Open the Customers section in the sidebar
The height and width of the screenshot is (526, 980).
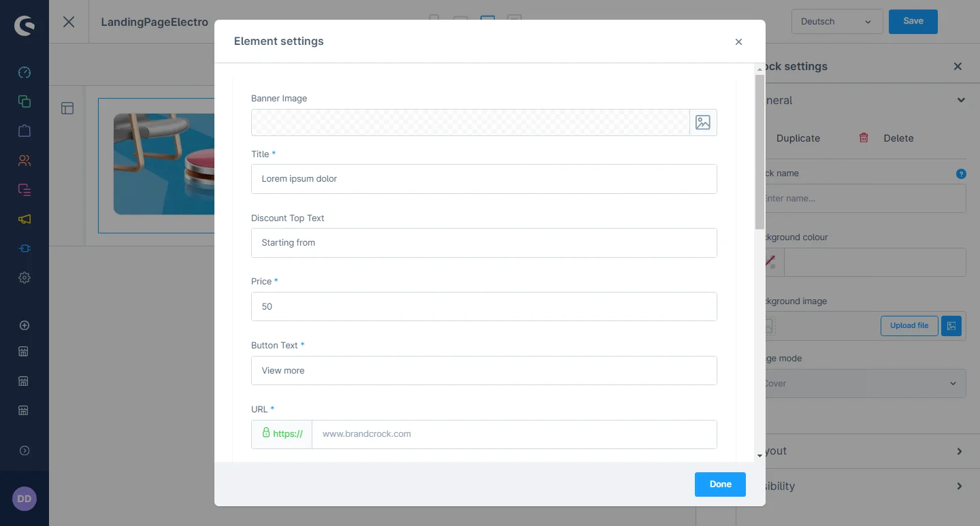[x=24, y=161]
